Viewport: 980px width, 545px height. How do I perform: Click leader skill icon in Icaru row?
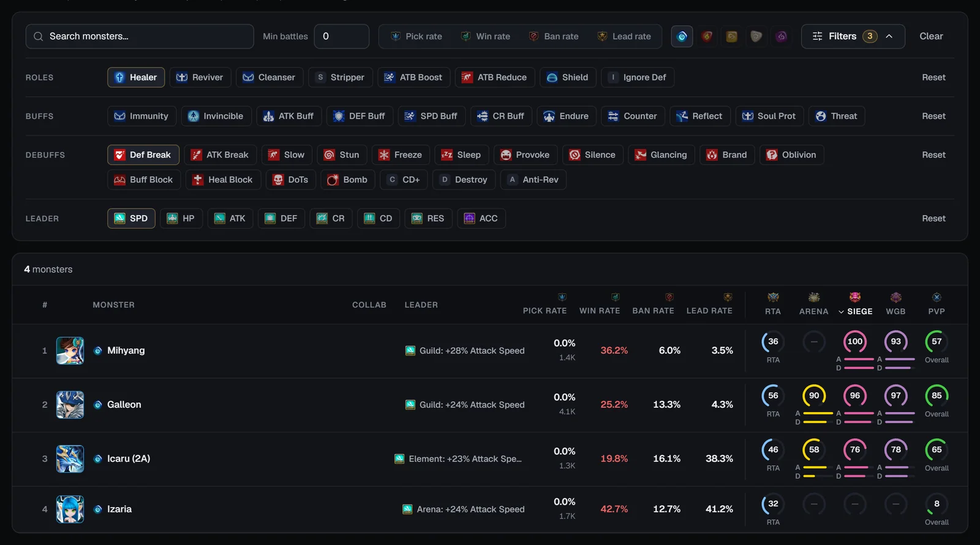tap(399, 459)
